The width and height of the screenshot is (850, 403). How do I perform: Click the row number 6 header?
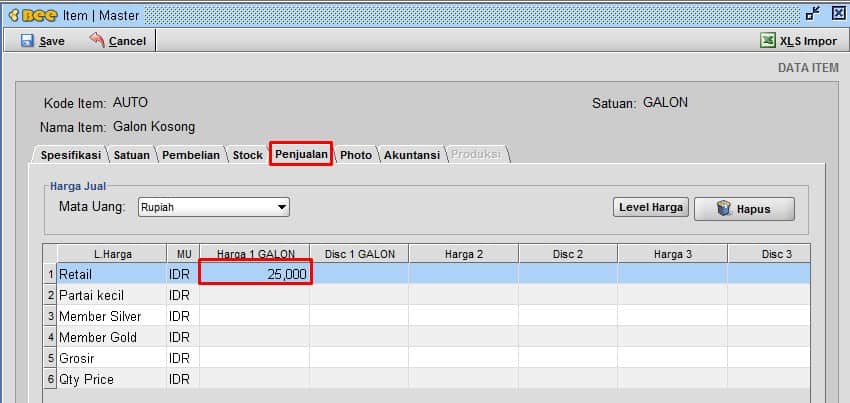[x=50, y=379]
